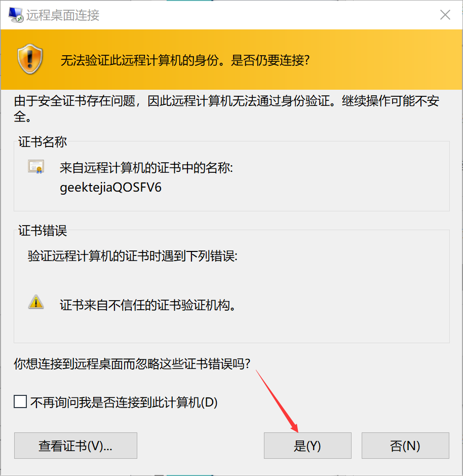Click the orange shield warning icon
The height and width of the screenshot is (476, 463).
pyautogui.click(x=30, y=59)
